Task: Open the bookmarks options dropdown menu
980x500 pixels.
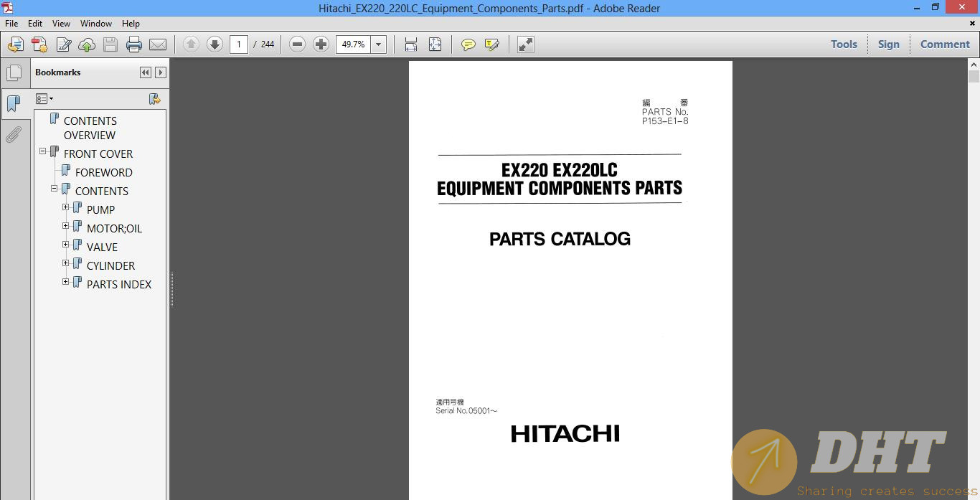Action: 44,99
